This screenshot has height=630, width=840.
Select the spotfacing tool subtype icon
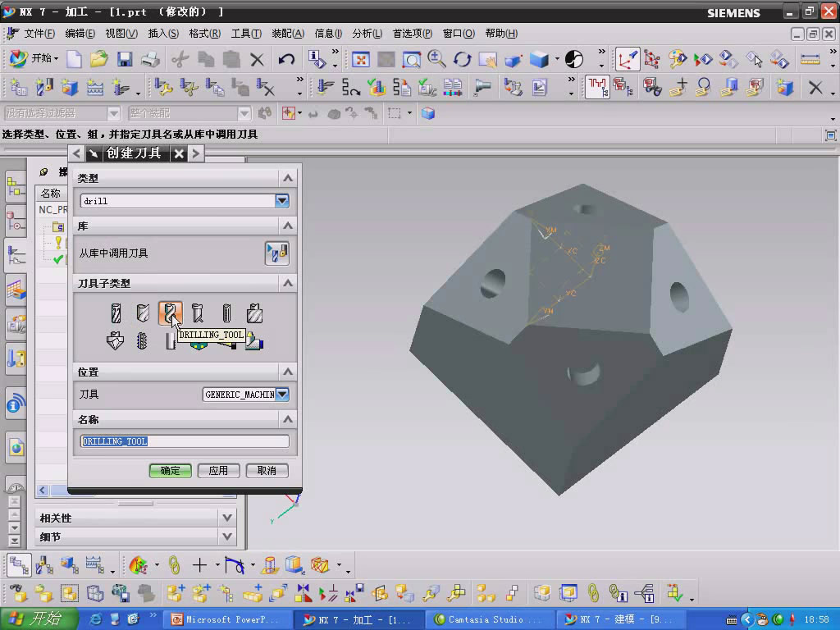point(116,313)
